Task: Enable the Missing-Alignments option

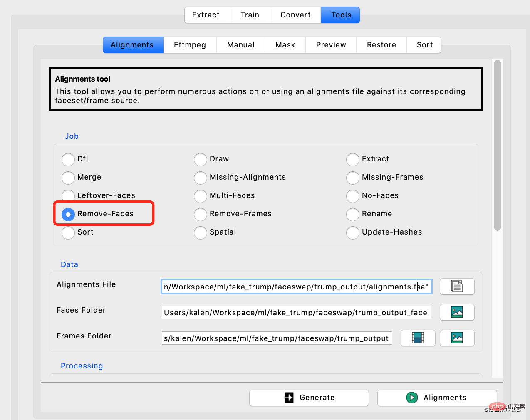Action: (x=201, y=178)
